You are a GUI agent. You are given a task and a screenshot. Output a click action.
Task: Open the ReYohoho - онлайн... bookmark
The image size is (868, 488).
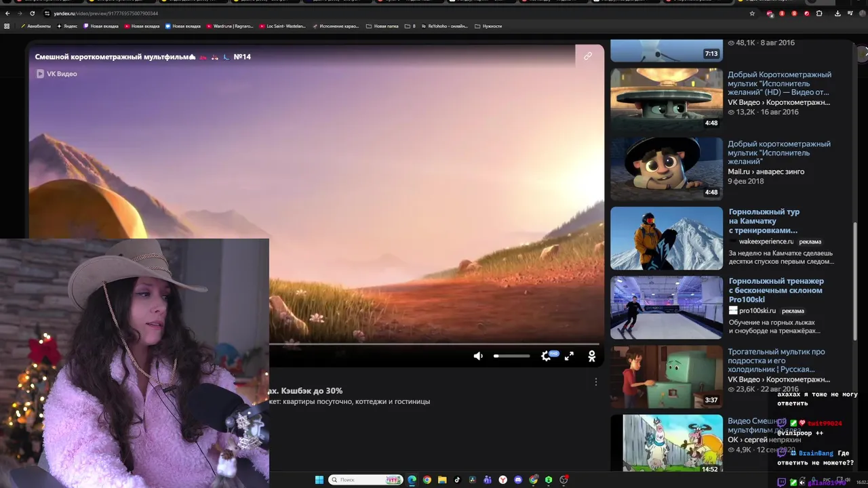click(445, 26)
